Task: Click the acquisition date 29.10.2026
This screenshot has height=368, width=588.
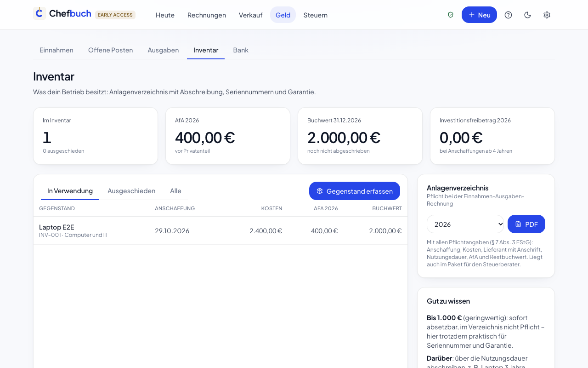Action: click(172, 231)
